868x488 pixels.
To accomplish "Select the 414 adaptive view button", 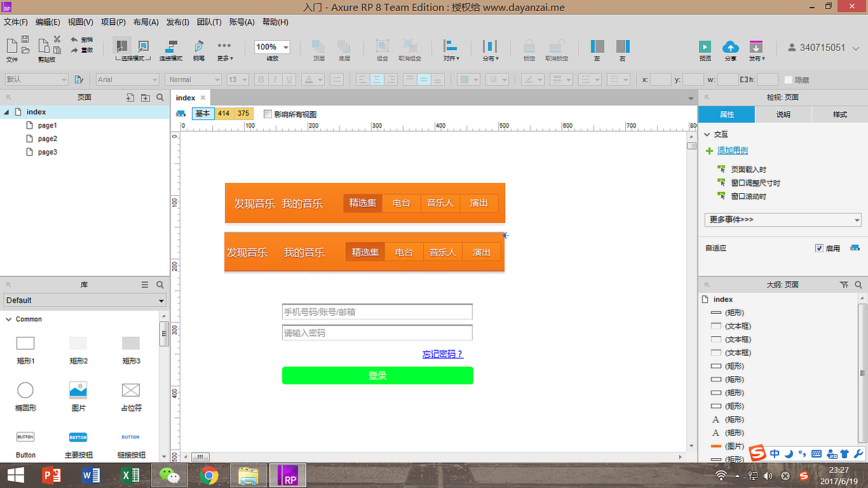I will [224, 114].
